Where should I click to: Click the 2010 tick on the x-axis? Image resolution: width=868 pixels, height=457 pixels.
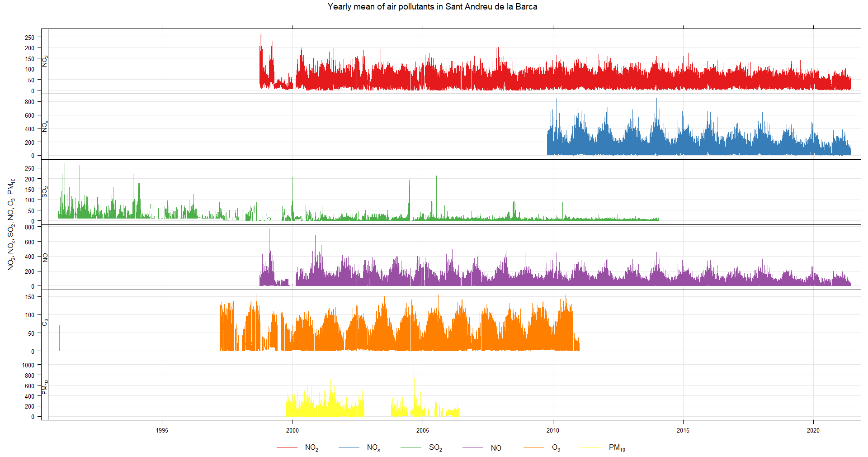[x=553, y=430]
